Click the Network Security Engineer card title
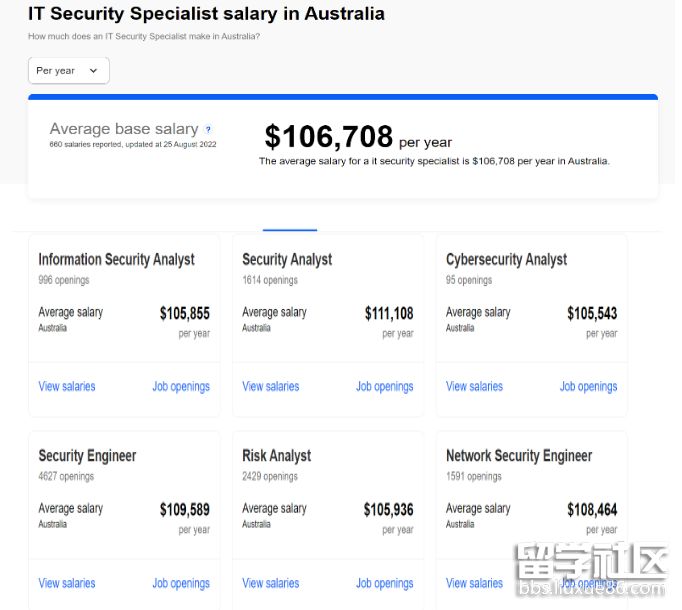Image resolution: width=682 pixels, height=610 pixels. click(x=519, y=456)
